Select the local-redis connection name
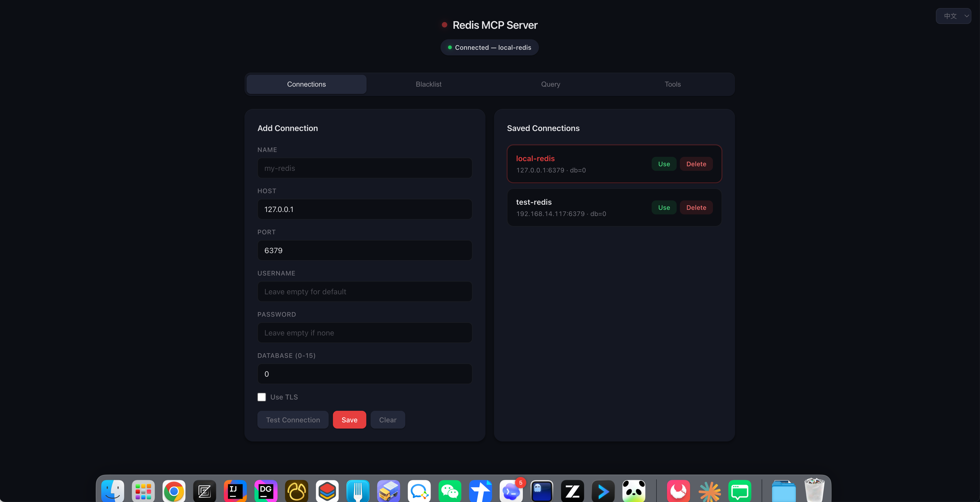The image size is (980, 502). click(x=535, y=158)
